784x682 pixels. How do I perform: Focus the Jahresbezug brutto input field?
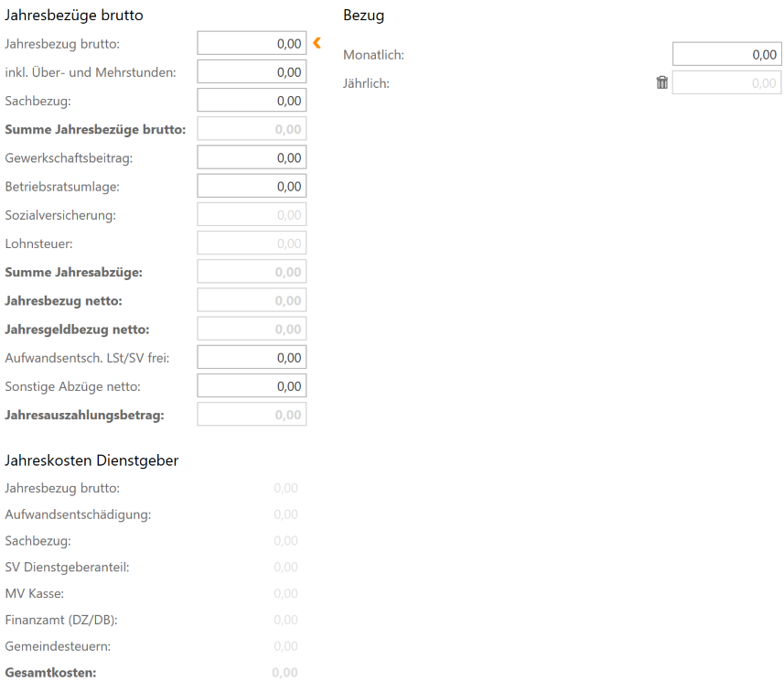pos(252,43)
